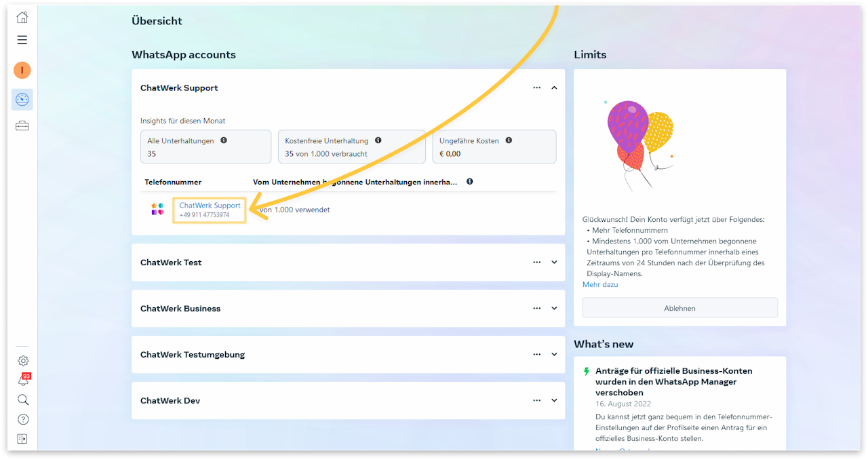Expand the ChatWerk Dev account
The width and height of the screenshot is (868, 460).
tap(554, 400)
